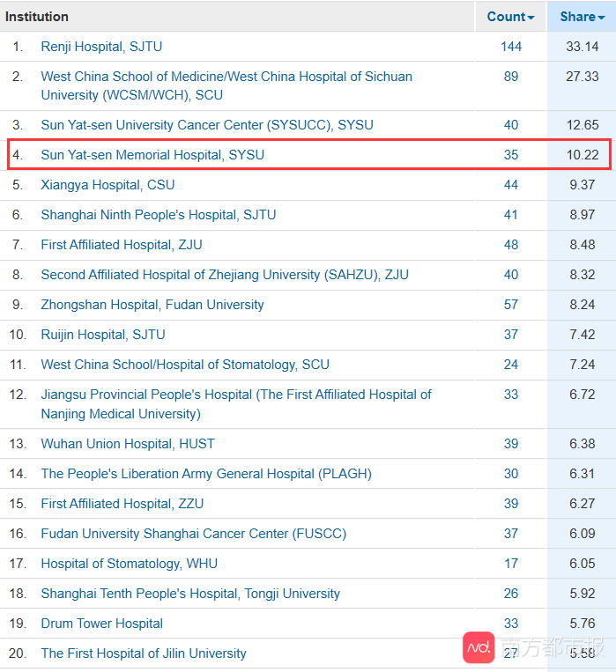
Task: Click the Institution column header
Action: [37, 17]
